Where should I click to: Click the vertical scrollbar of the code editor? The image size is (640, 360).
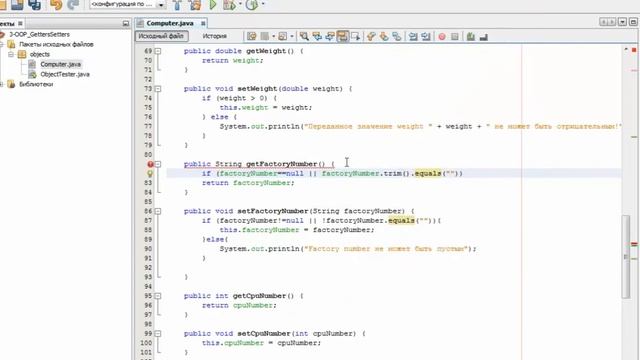[x=626, y=257]
